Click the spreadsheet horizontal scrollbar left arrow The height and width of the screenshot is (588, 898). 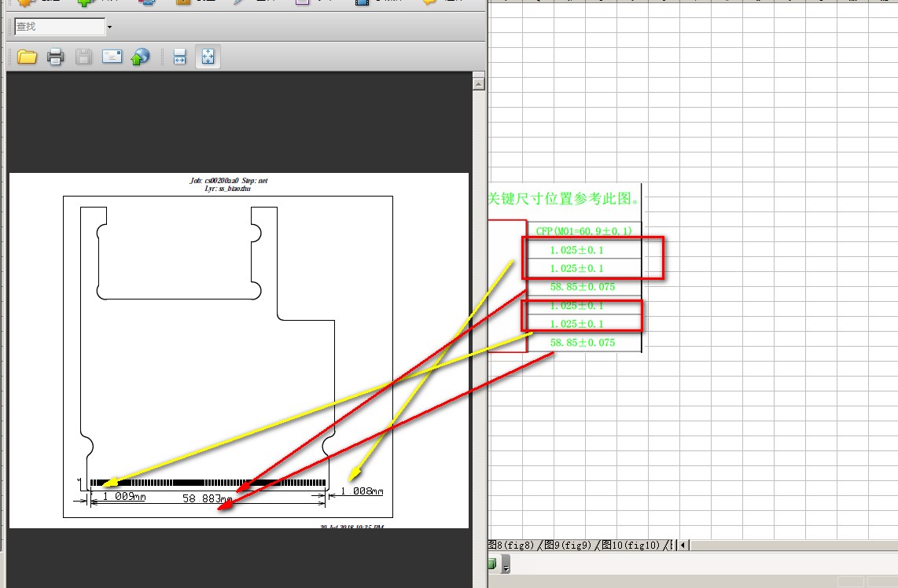tap(683, 545)
